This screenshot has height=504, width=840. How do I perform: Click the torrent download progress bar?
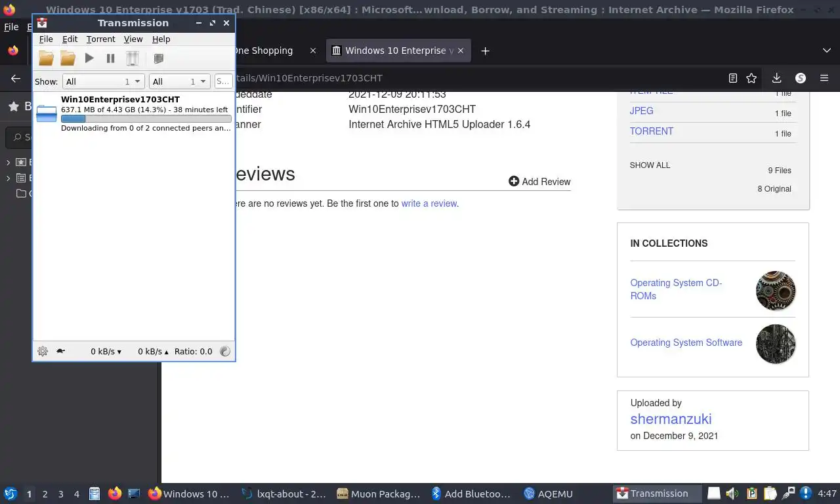pos(146,119)
